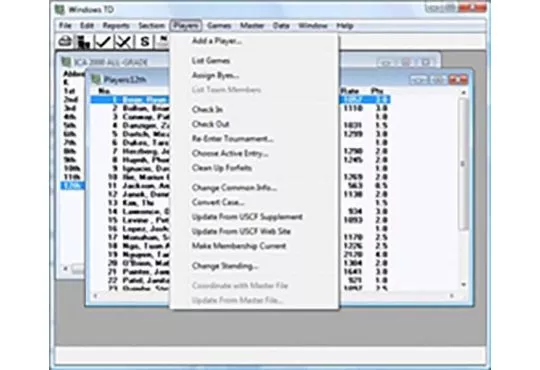The image size is (540, 370).
Task: Click Players12th horizontal scrollbar right arrow
Action: pos(452,296)
